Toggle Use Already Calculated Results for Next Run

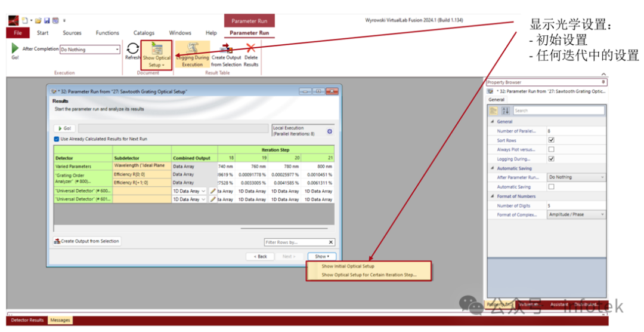(57, 139)
